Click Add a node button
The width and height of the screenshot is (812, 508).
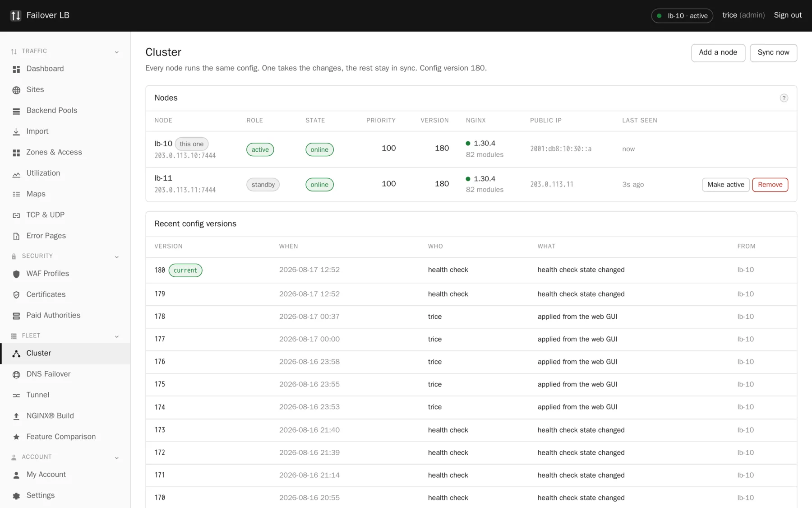point(718,52)
